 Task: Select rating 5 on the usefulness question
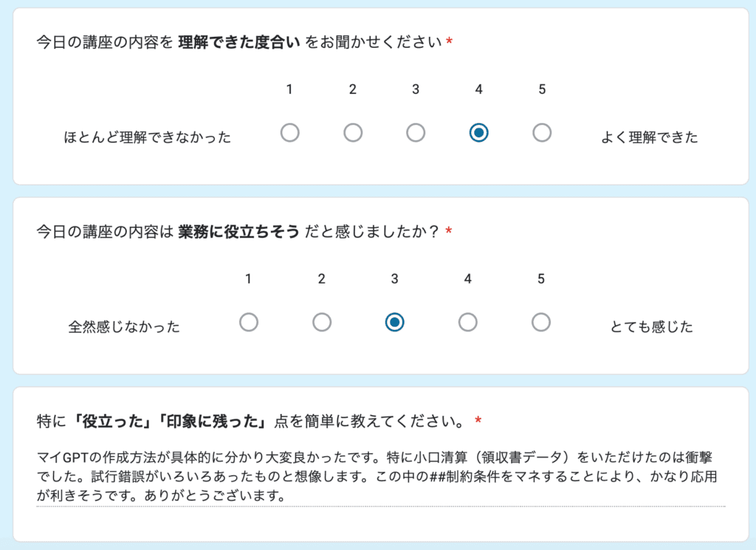[540, 322]
